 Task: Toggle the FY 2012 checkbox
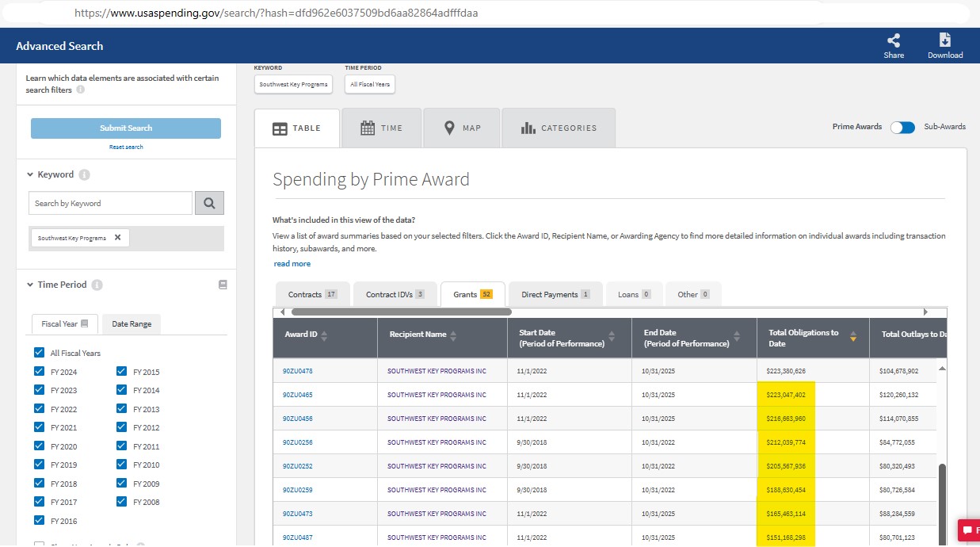tap(121, 427)
